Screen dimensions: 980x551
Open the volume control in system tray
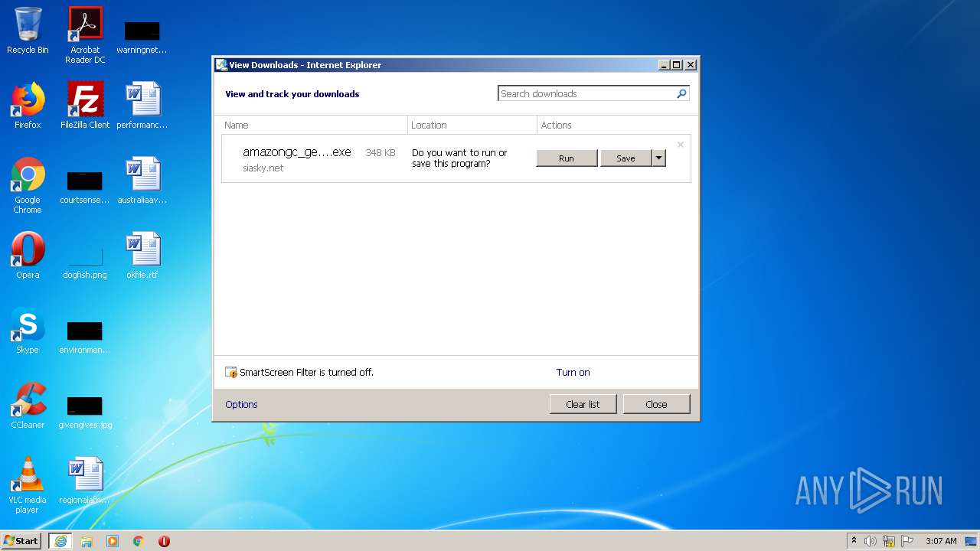coord(871,541)
